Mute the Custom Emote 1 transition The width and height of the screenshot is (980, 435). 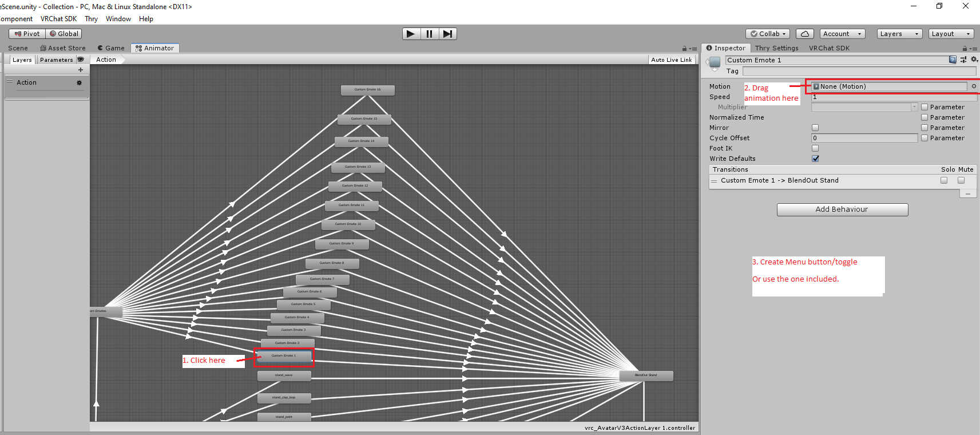961,180
